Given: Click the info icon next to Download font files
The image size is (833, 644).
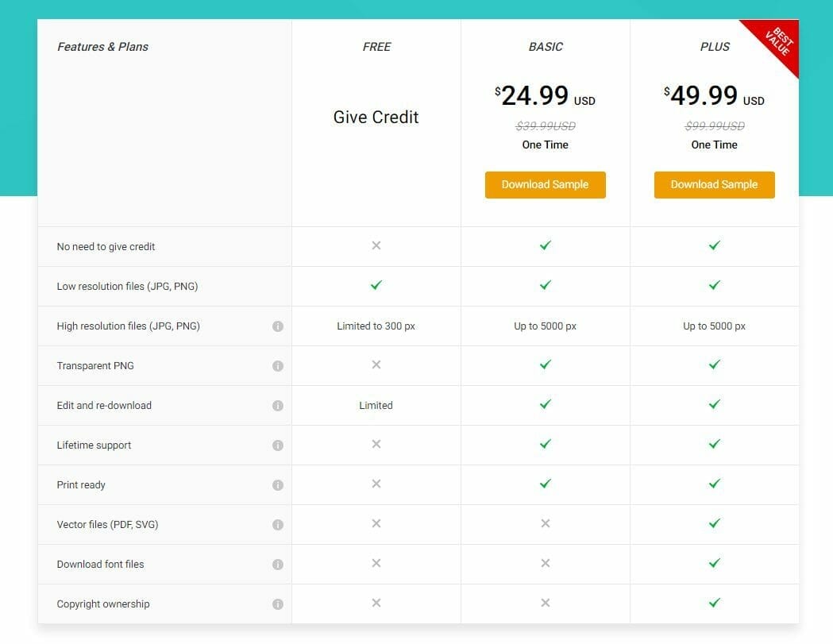Looking at the screenshot, I should pos(279,564).
